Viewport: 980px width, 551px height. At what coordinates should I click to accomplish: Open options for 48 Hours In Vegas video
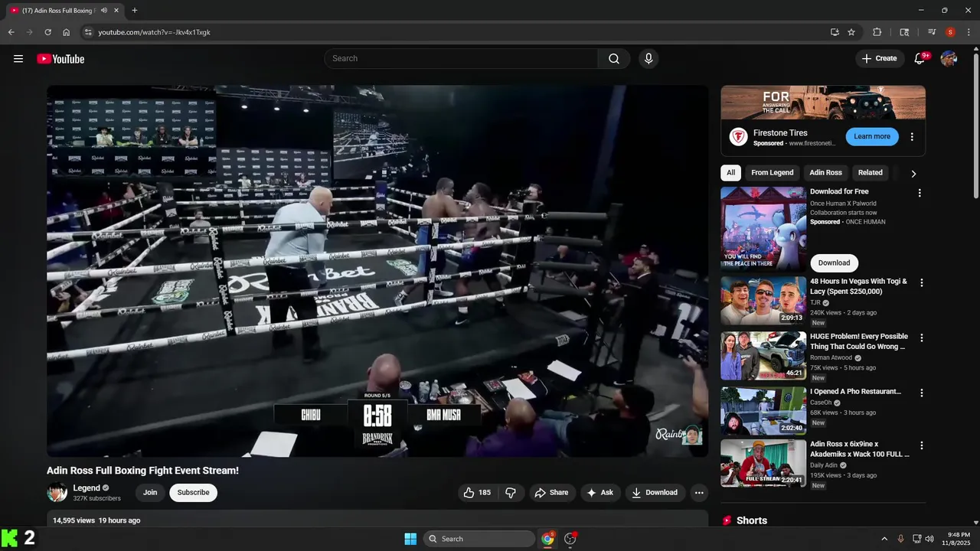[922, 282]
